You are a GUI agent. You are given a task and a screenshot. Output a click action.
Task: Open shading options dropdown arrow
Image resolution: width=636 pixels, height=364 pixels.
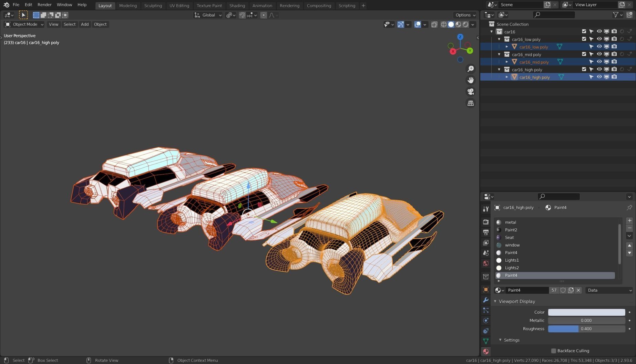point(473,24)
